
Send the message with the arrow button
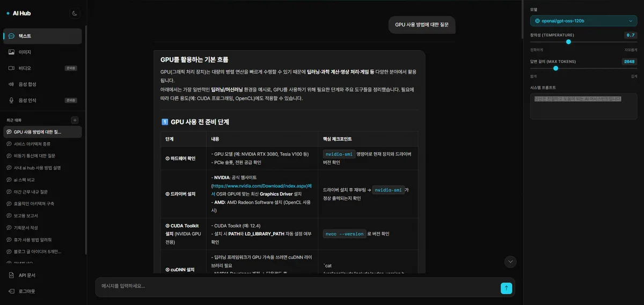click(506, 288)
